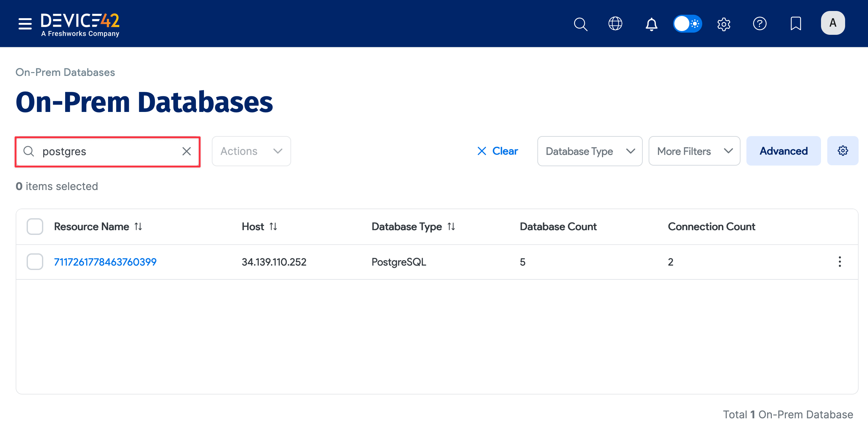Viewport: 868px width, 439px height.
Task: View notifications via the bell icon
Action: (x=651, y=24)
